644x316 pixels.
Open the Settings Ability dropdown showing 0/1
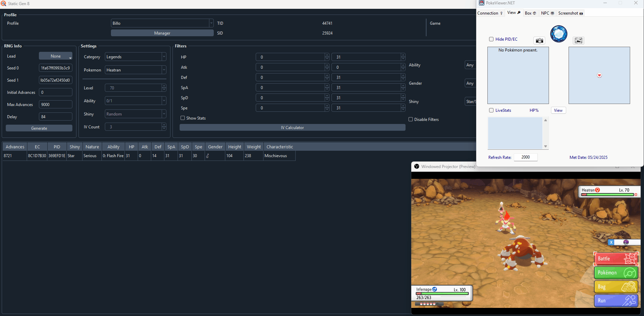click(136, 101)
